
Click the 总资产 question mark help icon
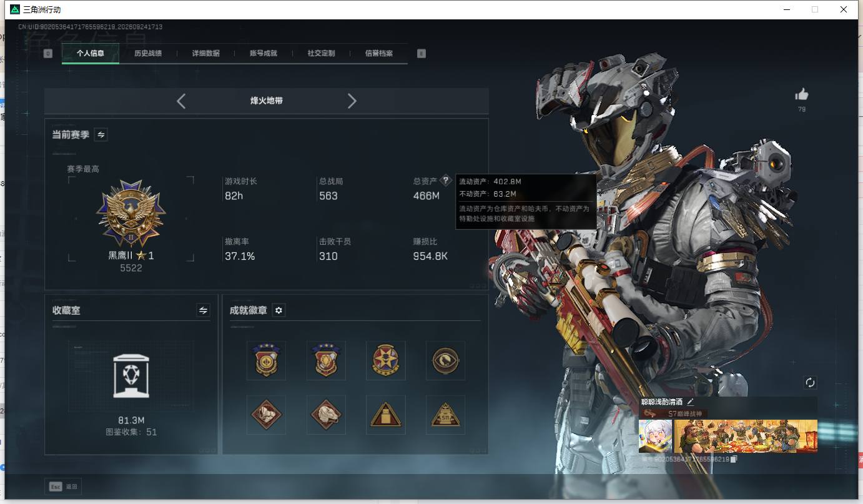pos(445,180)
